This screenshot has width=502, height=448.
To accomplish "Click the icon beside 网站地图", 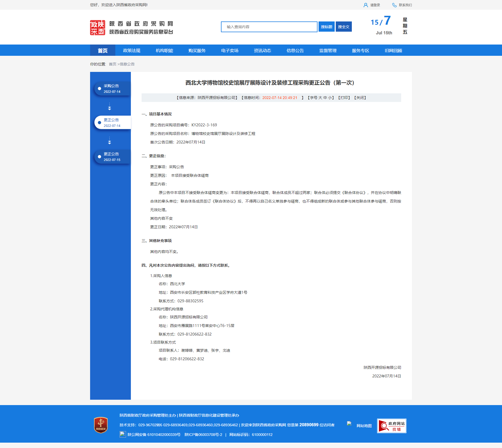I will (x=349, y=424).
